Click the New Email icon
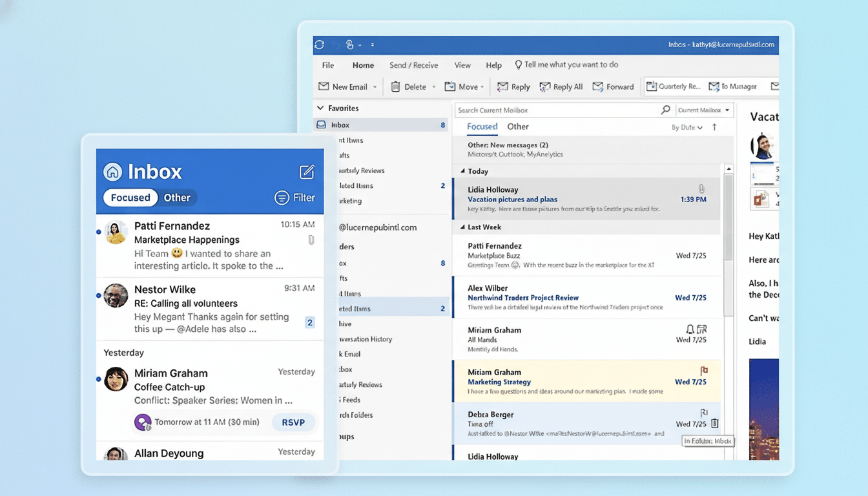The image size is (868, 496). (324, 86)
